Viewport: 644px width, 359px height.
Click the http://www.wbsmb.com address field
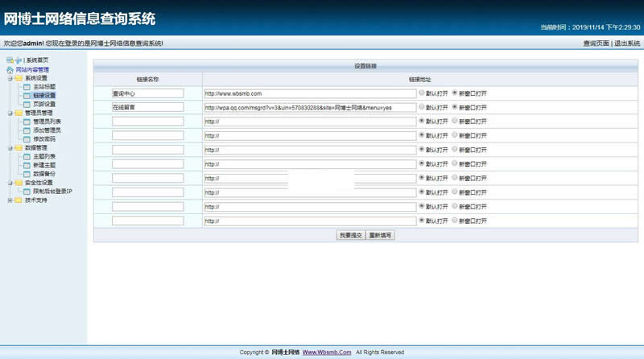click(x=310, y=93)
